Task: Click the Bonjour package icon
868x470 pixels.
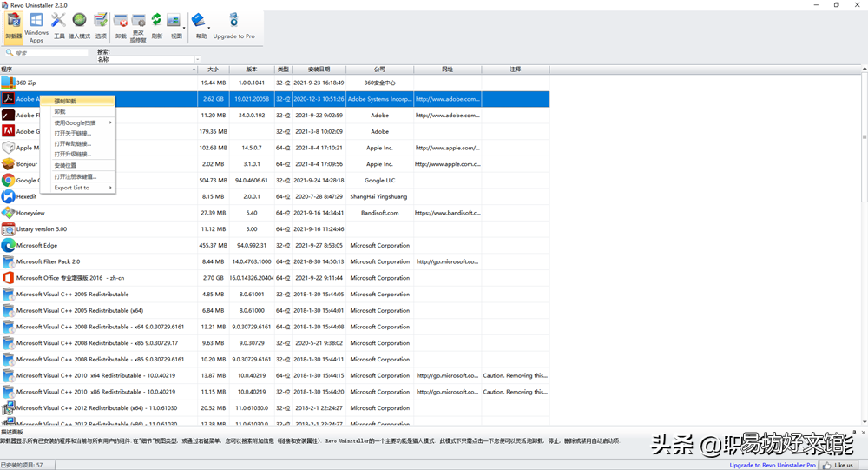Action: [x=8, y=163]
